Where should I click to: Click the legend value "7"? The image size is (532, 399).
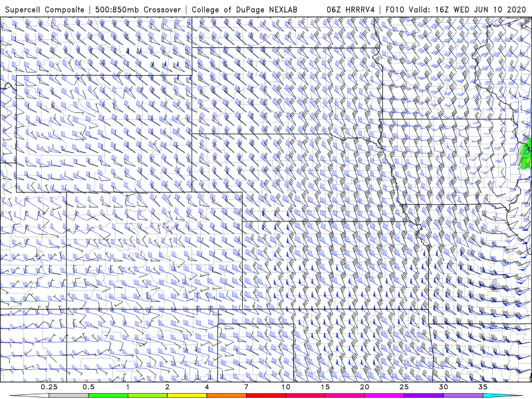246,387
